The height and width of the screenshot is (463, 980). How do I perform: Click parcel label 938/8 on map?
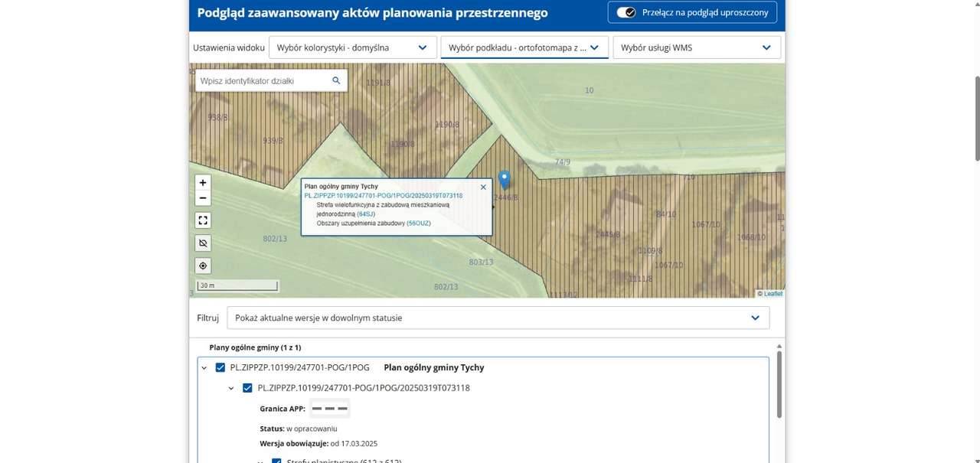pyautogui.click(x=218, y=117)
